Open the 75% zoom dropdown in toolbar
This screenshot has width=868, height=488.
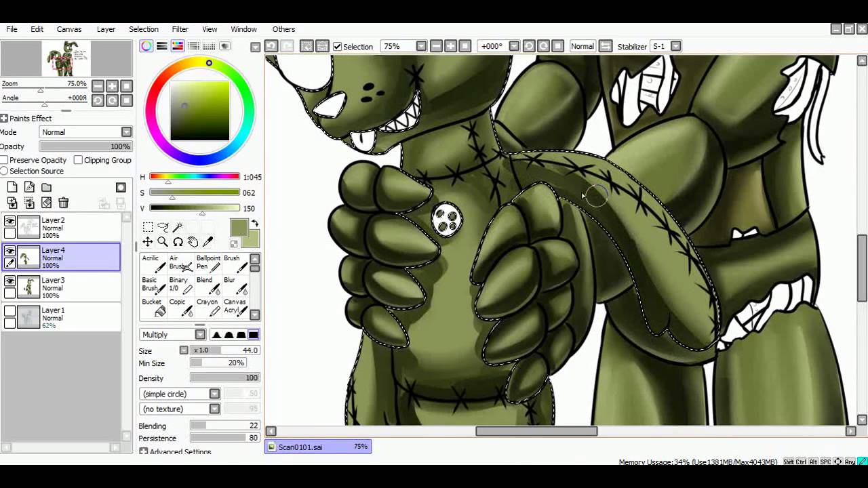click(421, 46)
